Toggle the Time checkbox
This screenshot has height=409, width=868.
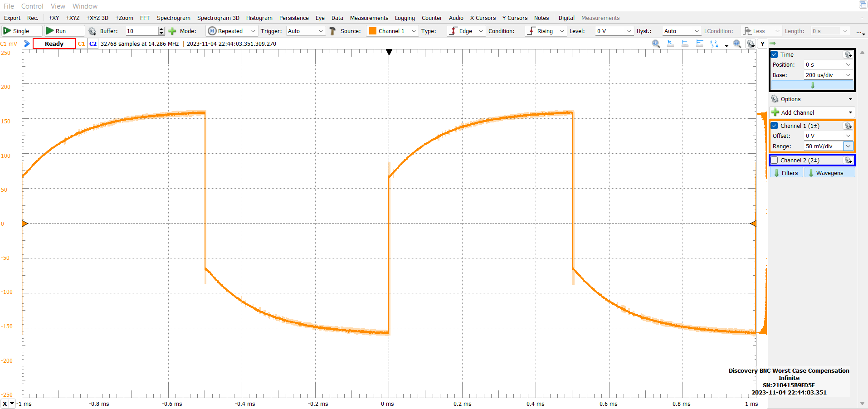click(x=775, y=54)
